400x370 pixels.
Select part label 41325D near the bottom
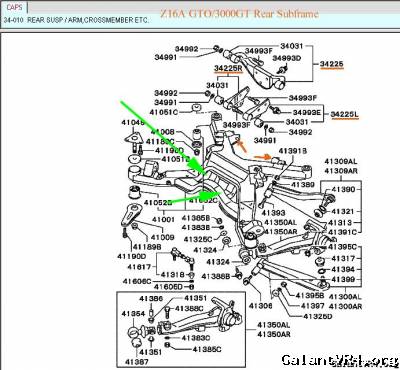[318, 316]
